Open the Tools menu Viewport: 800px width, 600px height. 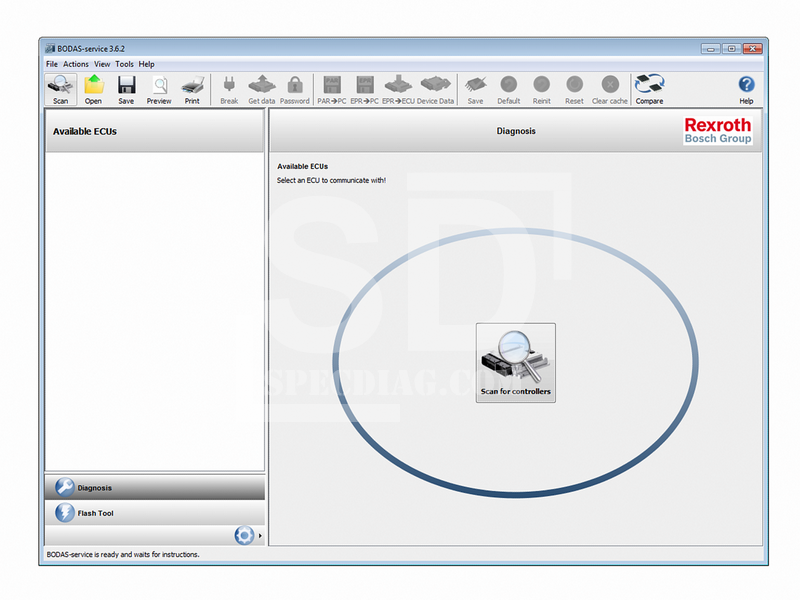pyautogui.click(x=124, y=64)
